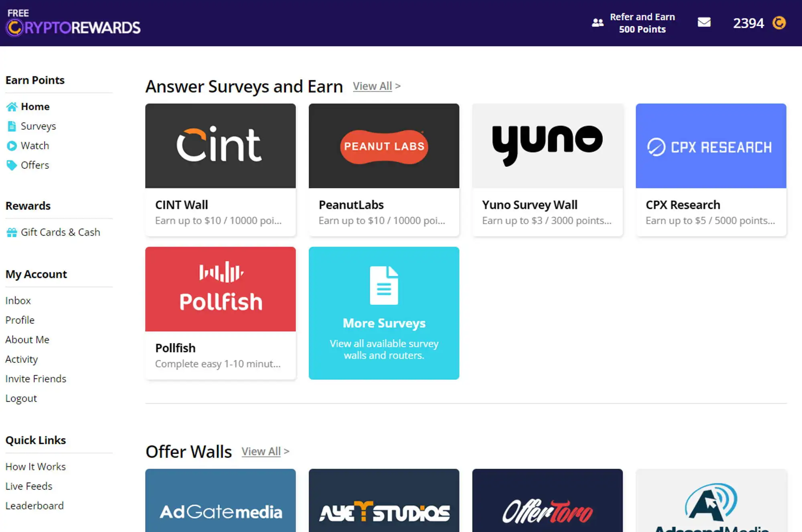
Task: Click View All next to Answer Surveys
Action: point(373,86)
